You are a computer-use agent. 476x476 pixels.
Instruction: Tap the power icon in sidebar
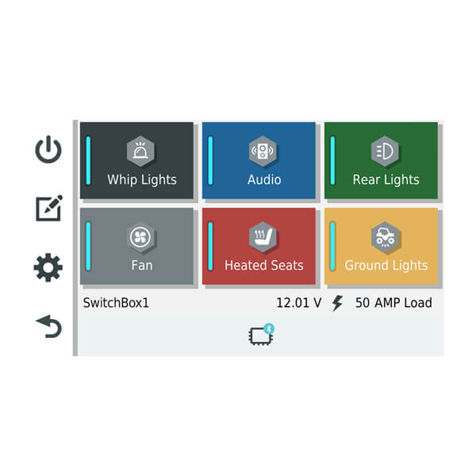(48, 149)
